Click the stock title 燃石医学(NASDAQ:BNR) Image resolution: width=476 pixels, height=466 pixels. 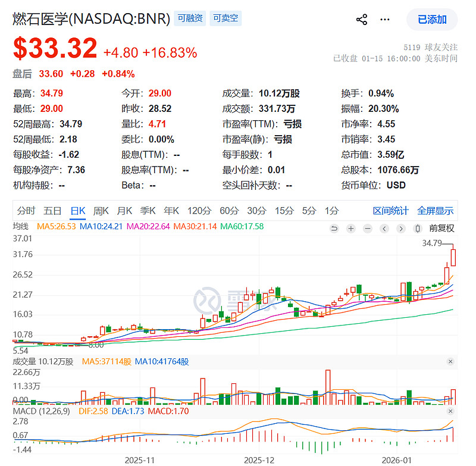[x=92, y=18]
